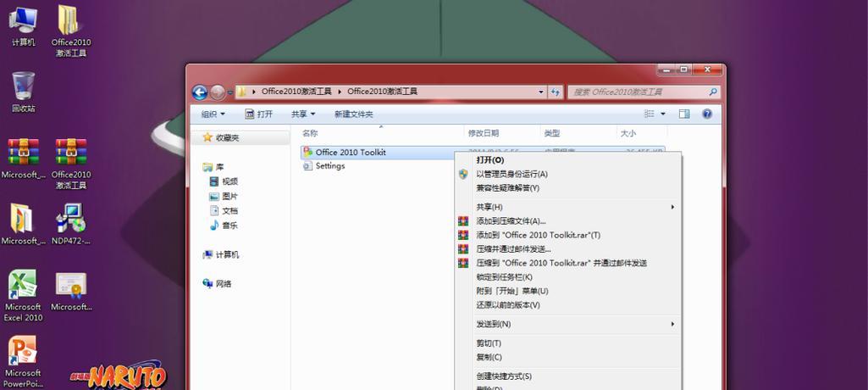Choose 复制(C) in context menu
The width and height of the screenshot is (868, 390).
[568, 357]
